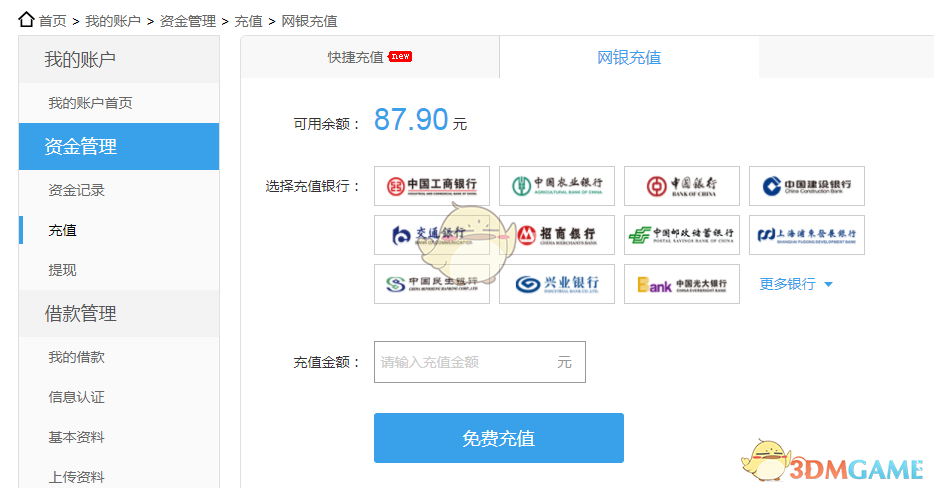Choose 中国民生银行 bank logo
This screenshot has height=488, width=934.
click(432, 284)
